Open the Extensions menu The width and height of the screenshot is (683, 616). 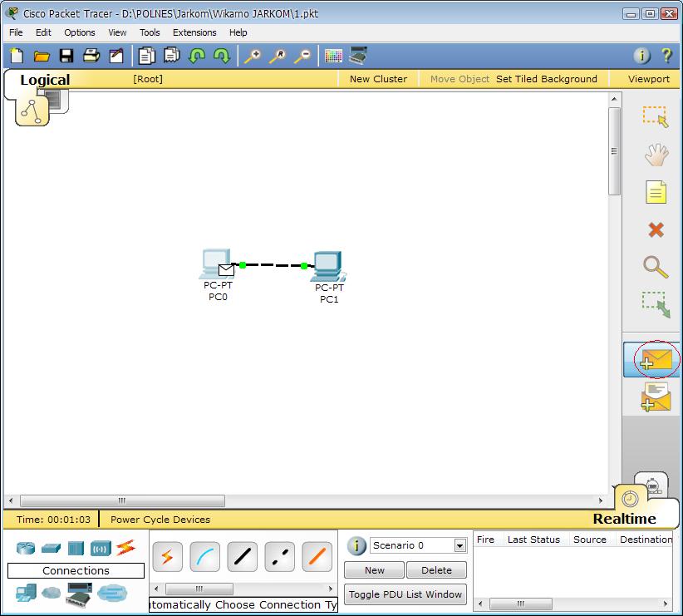(194, 32)
